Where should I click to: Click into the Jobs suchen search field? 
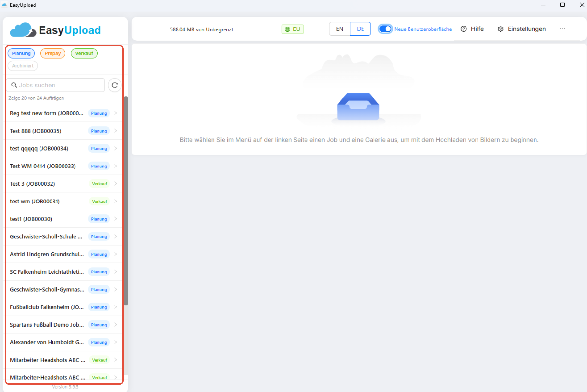click(x=56, y=85)
